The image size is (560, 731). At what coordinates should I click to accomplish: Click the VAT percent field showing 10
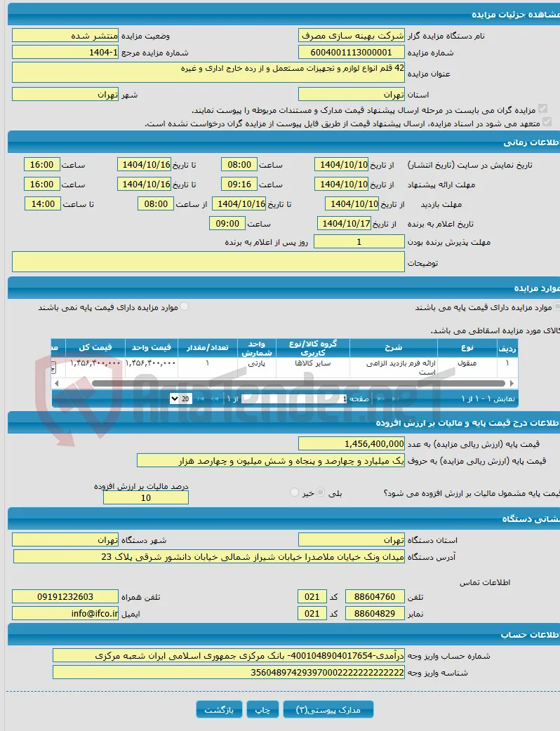click(x=146, y=497)
